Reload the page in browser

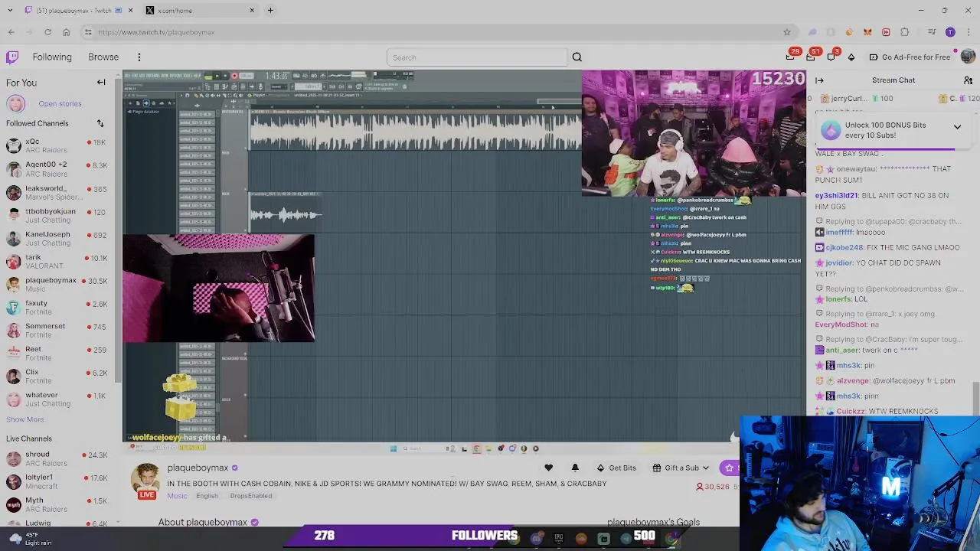coord(47,32)
